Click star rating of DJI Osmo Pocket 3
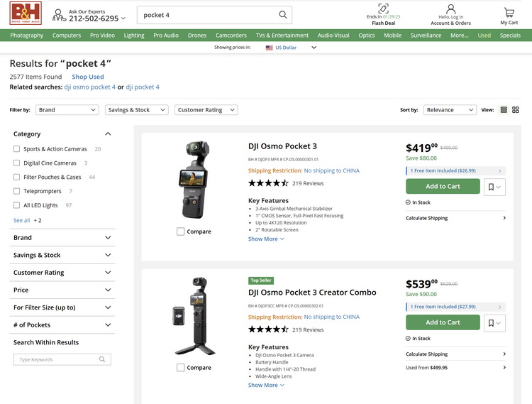The image size is (532, 404). 268,183
